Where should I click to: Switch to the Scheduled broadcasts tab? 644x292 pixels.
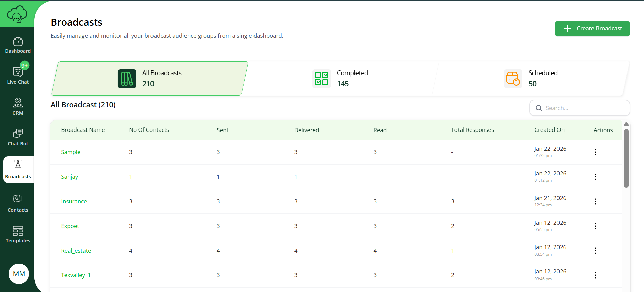click(x=531, y=79)
